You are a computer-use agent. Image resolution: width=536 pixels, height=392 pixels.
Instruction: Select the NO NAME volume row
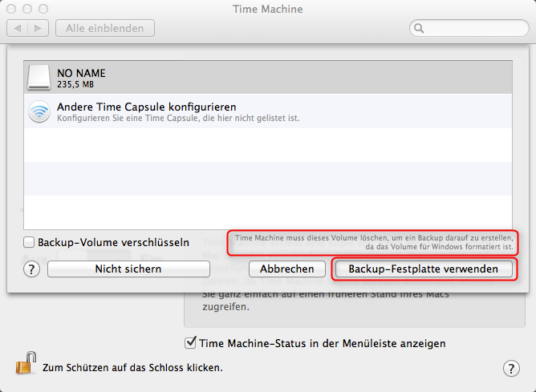click(x=268, y=78)
